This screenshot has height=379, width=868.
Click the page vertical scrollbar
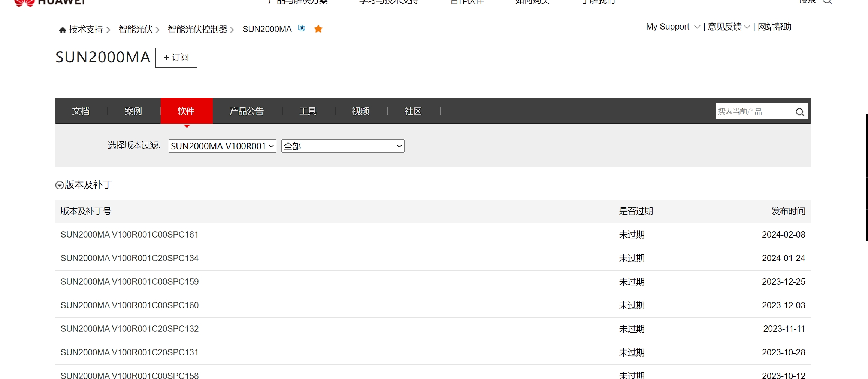(867, 178)
